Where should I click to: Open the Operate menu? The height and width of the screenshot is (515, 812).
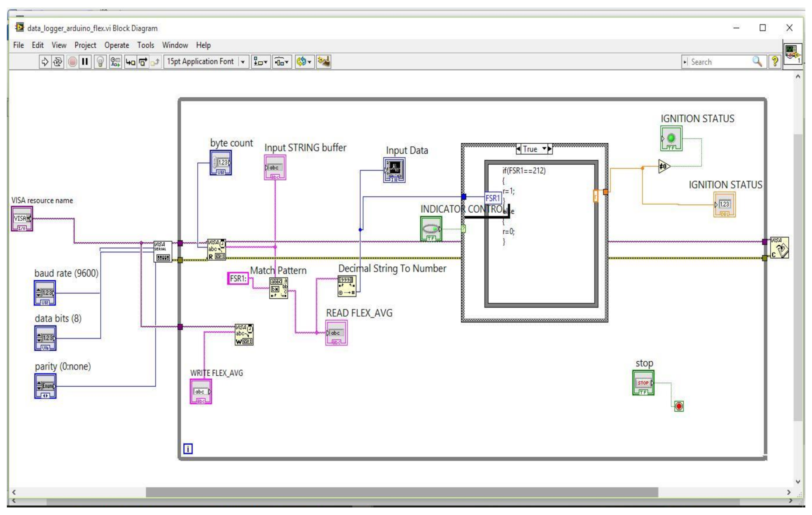point(116,45)
